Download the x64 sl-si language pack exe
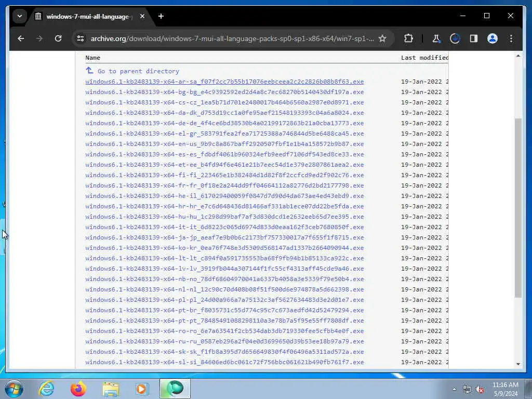 click(224, 362)
